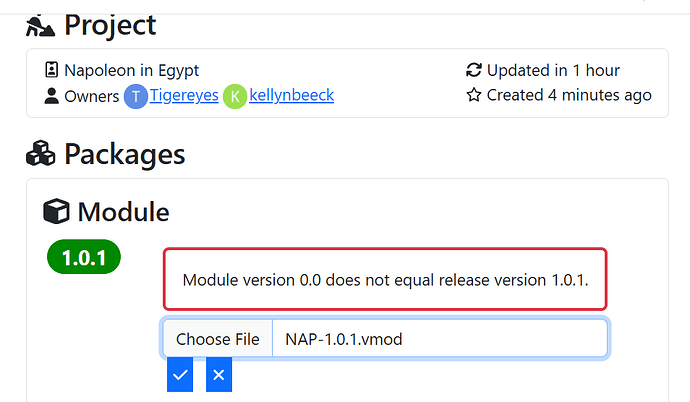The height and width of the screenshot is (402, 690).
Task: Click the person icon next to Owners
Action: pos(52,96)
